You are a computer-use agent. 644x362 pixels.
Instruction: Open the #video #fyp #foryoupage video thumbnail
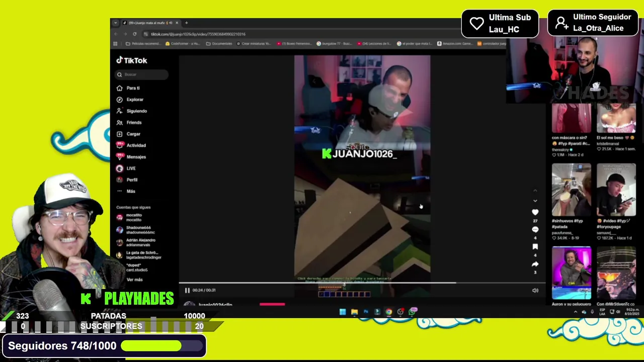click(616, 190)
